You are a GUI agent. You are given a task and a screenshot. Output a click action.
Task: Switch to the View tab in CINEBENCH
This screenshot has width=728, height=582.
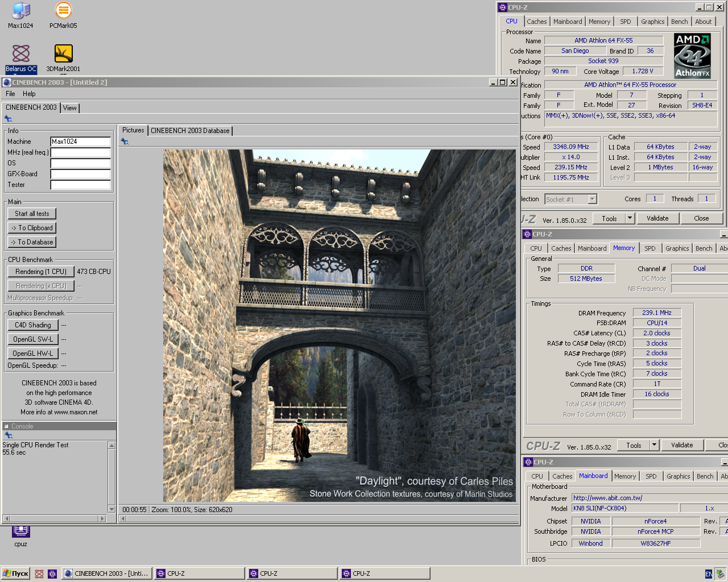tap(70, 107)
